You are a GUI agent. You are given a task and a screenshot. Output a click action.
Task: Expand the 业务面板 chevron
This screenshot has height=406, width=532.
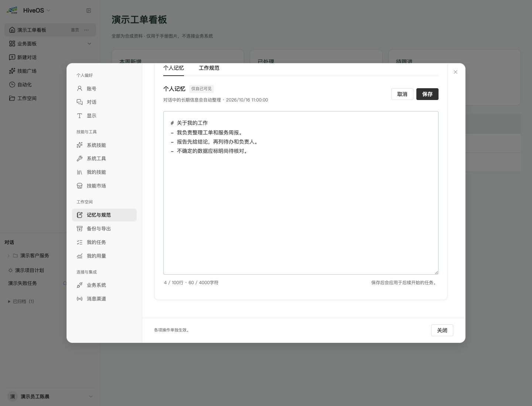click(x=89, y=44)
